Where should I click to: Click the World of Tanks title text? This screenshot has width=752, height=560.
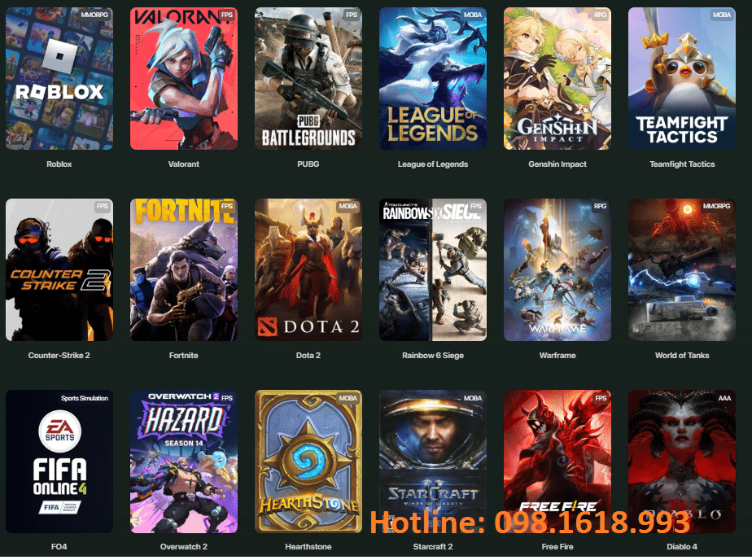click(682, 355)
